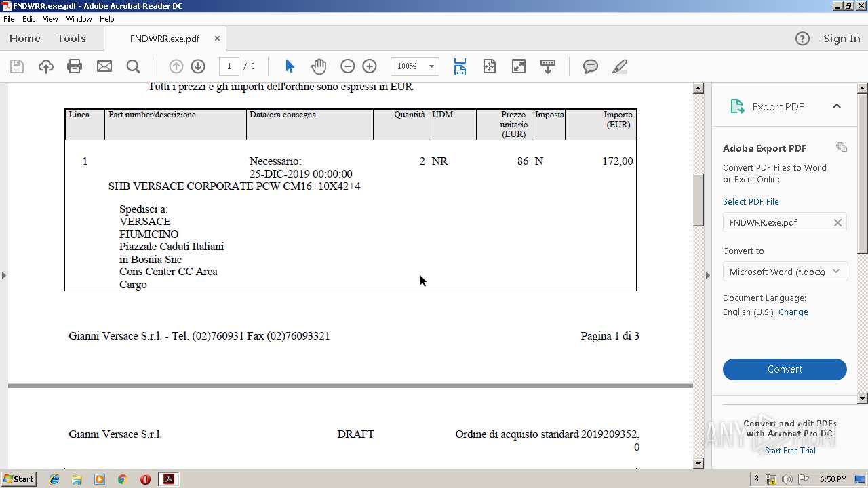This screenshot has width=868, height=488.
Task: Click the document scrollbar down arrow
Action: (698, 464)
